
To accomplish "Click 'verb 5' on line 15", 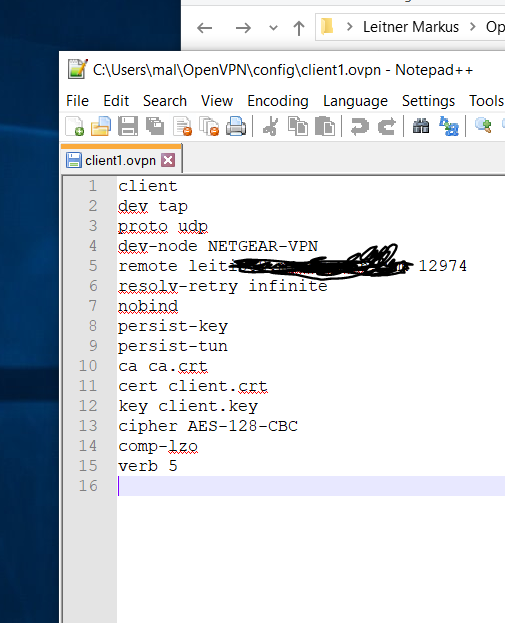I will (147, 466).
